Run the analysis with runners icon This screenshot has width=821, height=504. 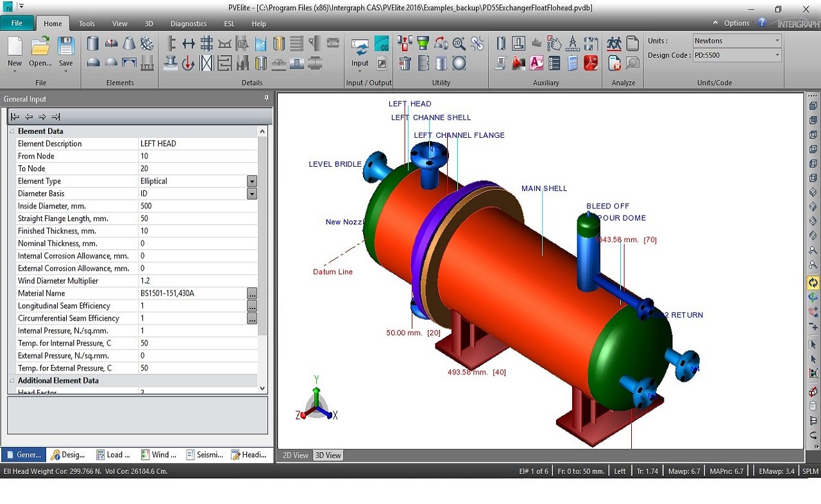[614, 44]
